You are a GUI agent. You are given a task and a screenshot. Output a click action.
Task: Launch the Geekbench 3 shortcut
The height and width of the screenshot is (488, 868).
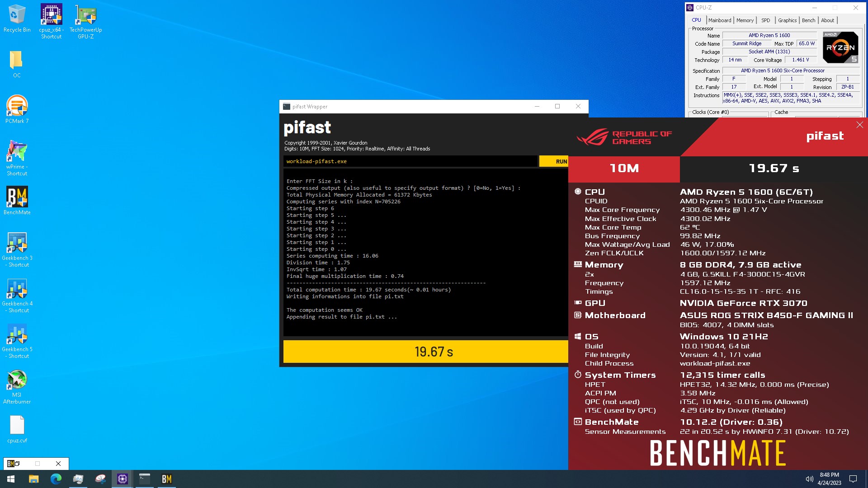coord(17,249)
